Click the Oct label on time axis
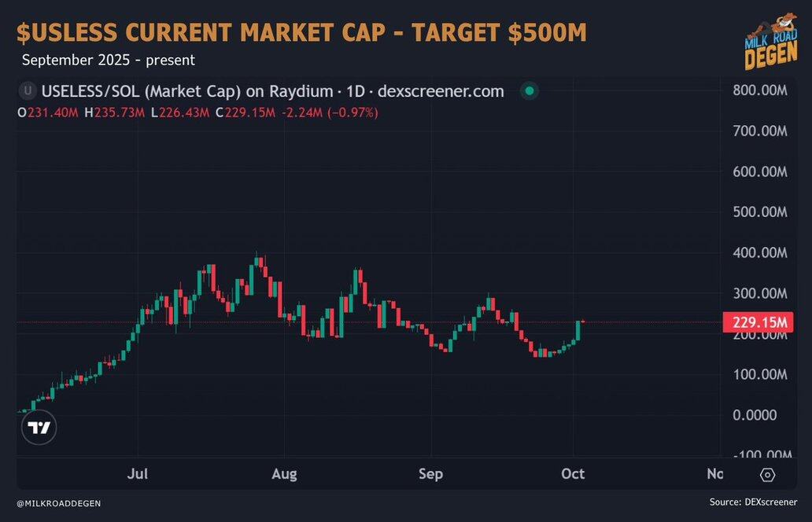This screenshot has height=522, width=812. (573, 474)
